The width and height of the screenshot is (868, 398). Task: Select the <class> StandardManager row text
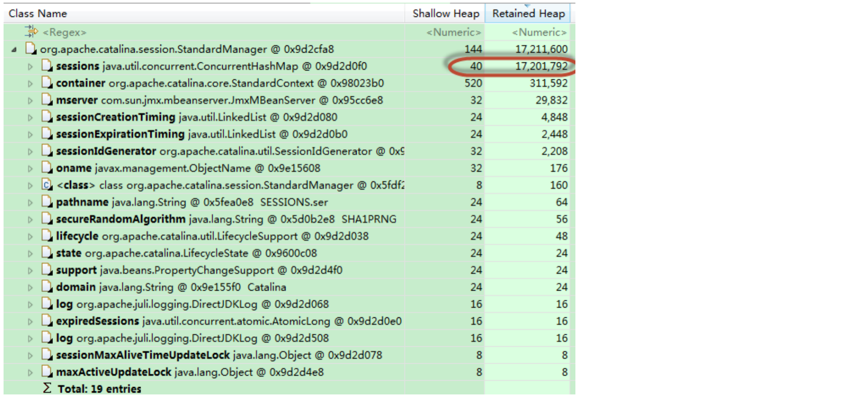(x=230, y=185)
